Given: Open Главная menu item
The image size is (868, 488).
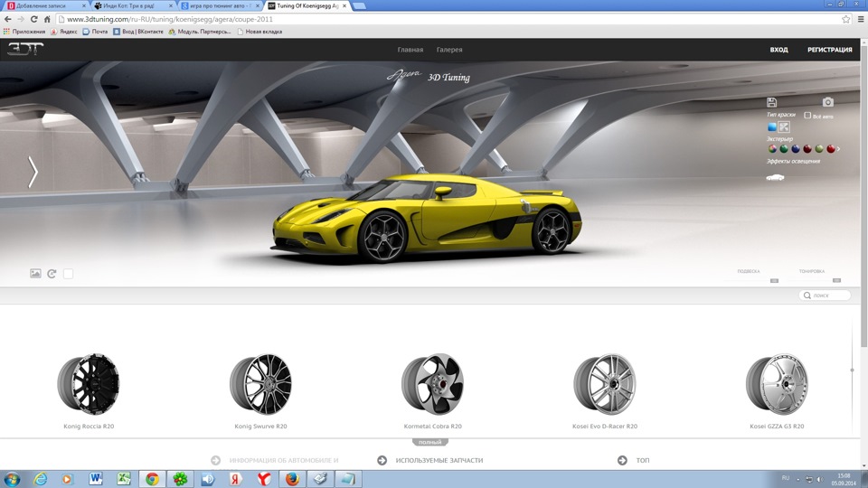Looking at the screenshot, I should pyautogui.click(x=410, y=50).
